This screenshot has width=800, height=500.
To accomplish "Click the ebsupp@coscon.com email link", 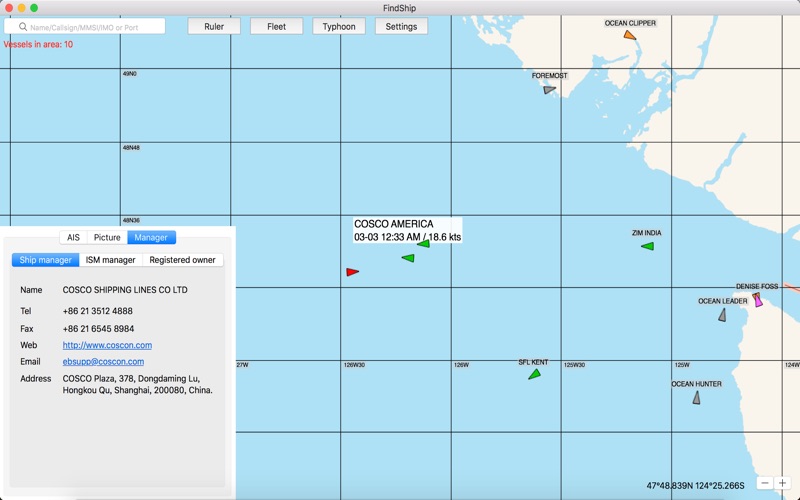I will tap(103, 361).
